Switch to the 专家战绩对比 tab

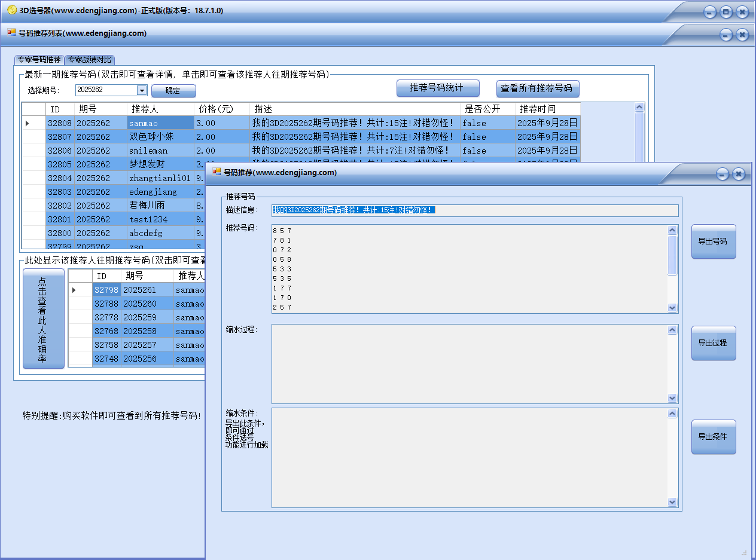point(89,60)
